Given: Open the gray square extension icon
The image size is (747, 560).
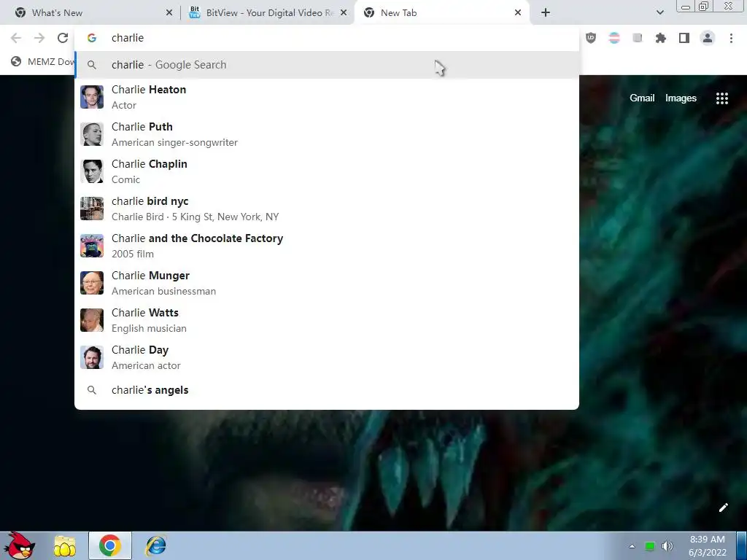Looking at the screenshot, I should [x=638, y=38].
